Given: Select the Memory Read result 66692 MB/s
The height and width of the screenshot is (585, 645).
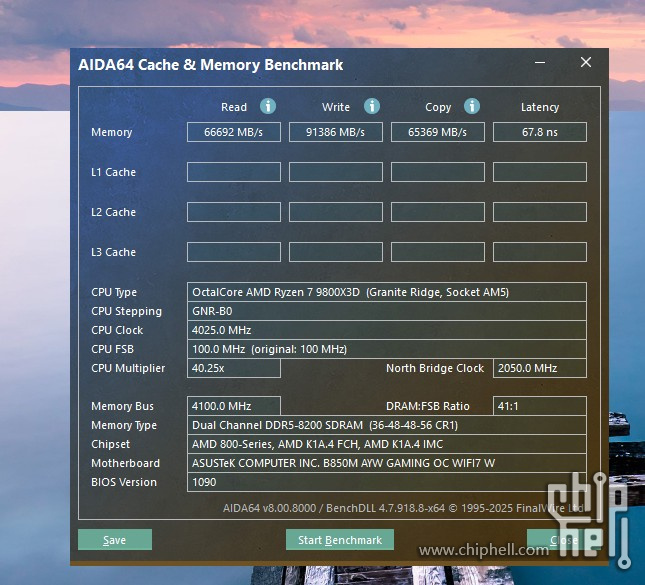Looking at the screenshot, I should pos(234,132).
